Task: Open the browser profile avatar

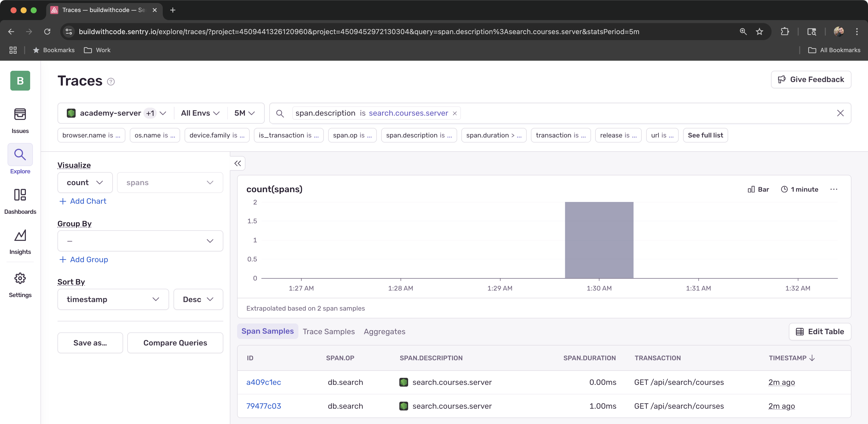Action: pos(839,32)
